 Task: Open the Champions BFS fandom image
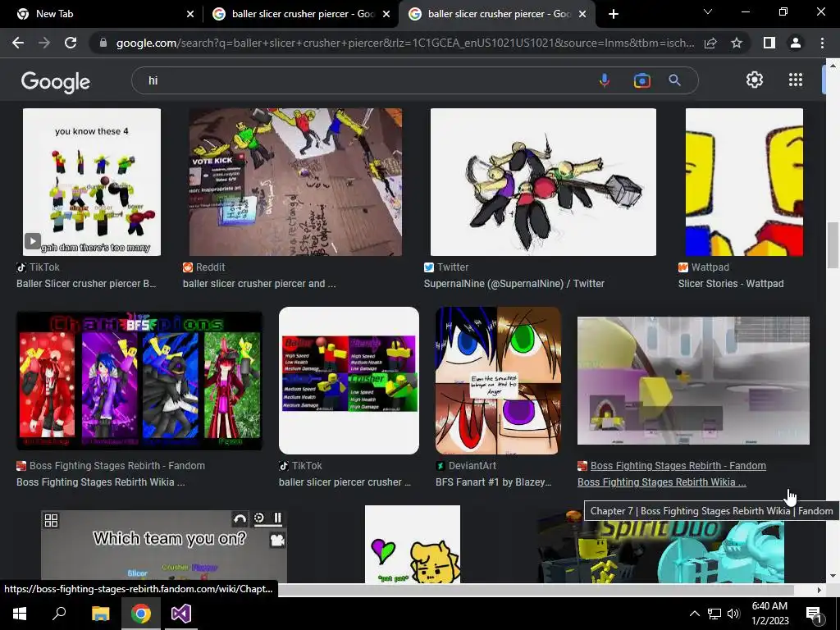139,381
